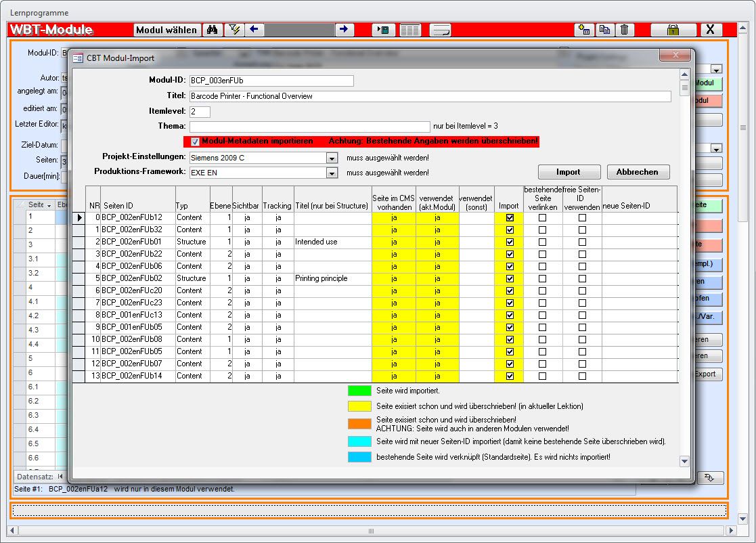Uncheck Import checkbox for row BCP_002enFUb12
The image size is (756, 543).
(x=510, y=218)
